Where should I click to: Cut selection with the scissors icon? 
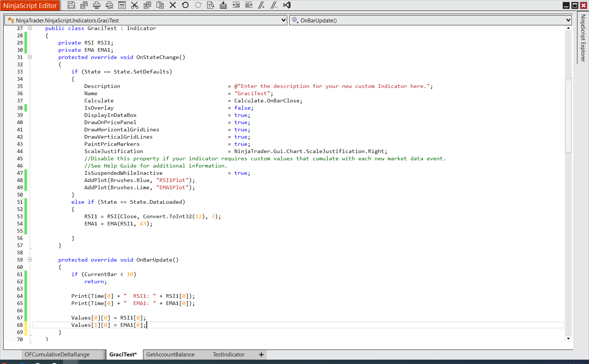click(x=135, y=5)
